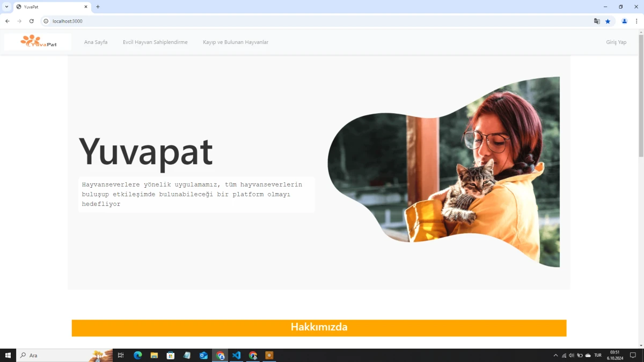Click Giriş Yap to sign in

(x=616, y=42)
